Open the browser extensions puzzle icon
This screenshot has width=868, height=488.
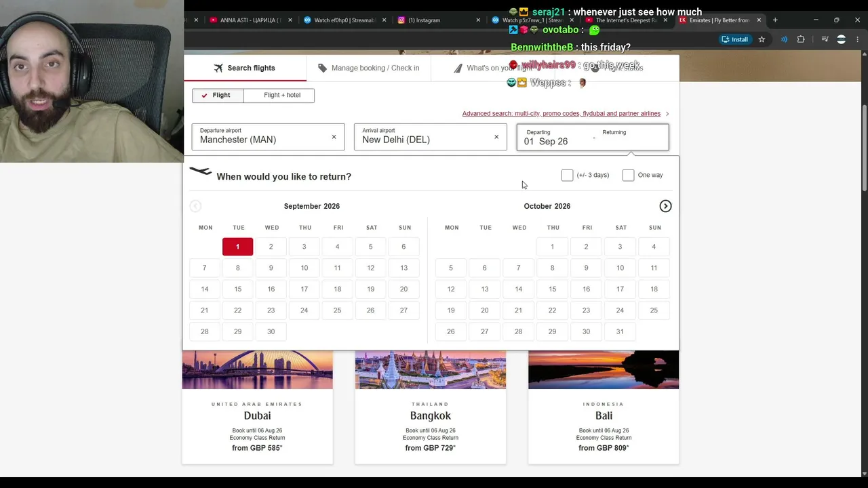pyautogui.click(x=801, y=39)
